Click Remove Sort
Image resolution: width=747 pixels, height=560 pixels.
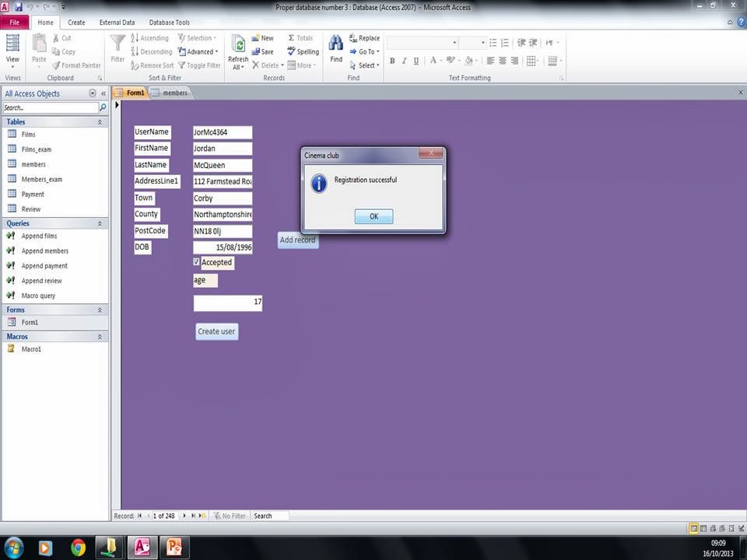pos(152,65)
